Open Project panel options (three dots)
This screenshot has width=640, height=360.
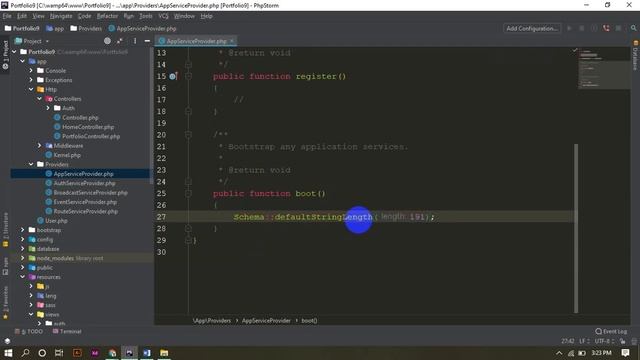coord(135,41)
